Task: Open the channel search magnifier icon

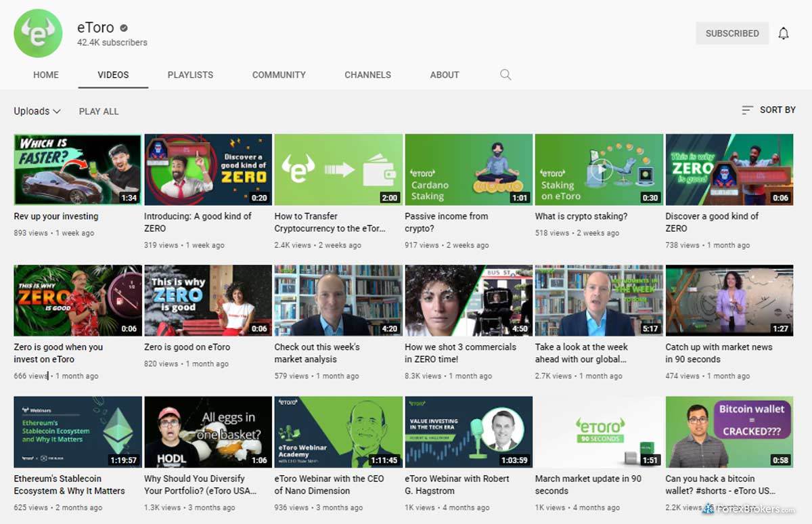Action: tap(505, 74)
